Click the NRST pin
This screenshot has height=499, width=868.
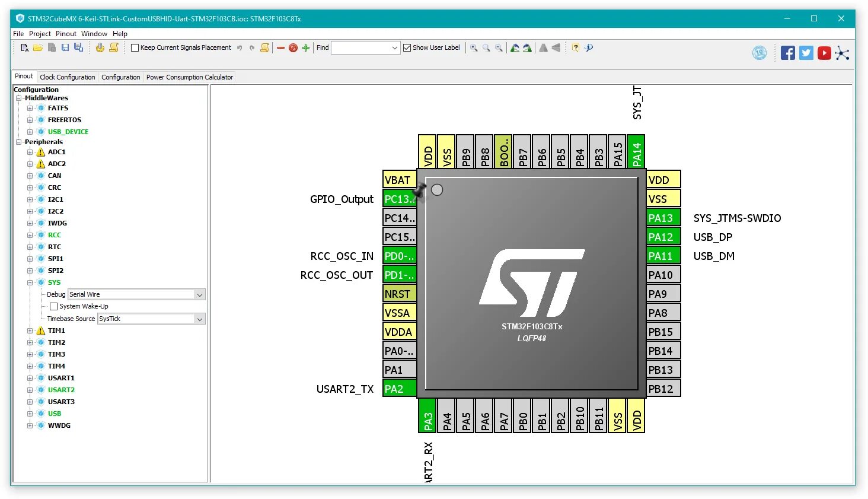[x=400, y=294]
